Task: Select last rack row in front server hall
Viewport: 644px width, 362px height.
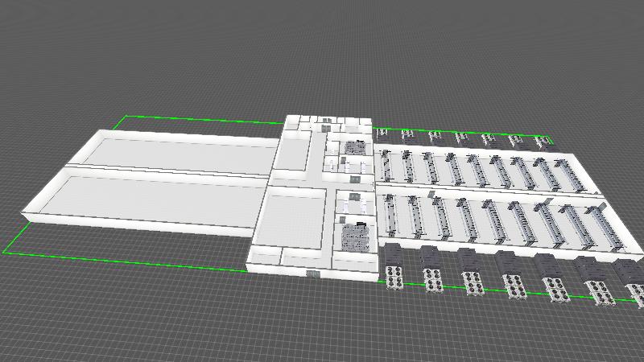Action: (x=604, y=228)
